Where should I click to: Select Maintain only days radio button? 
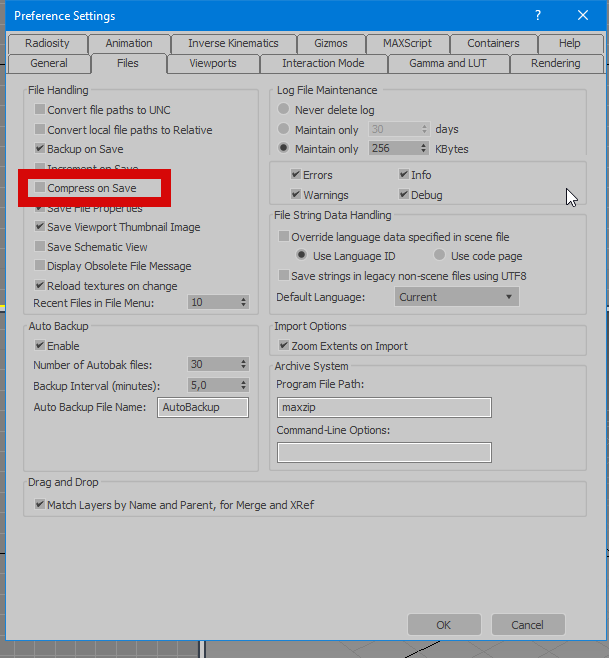(x=284, y=129)
